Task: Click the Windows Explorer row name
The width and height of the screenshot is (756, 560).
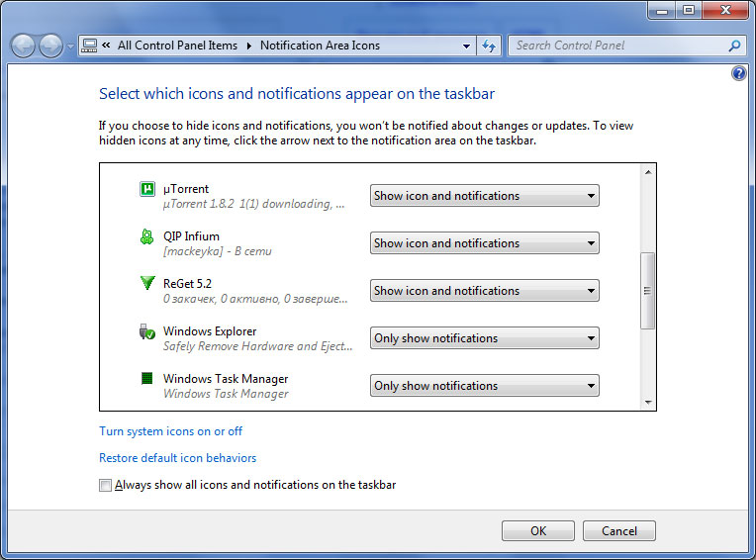Action: [x=210, y=331]
